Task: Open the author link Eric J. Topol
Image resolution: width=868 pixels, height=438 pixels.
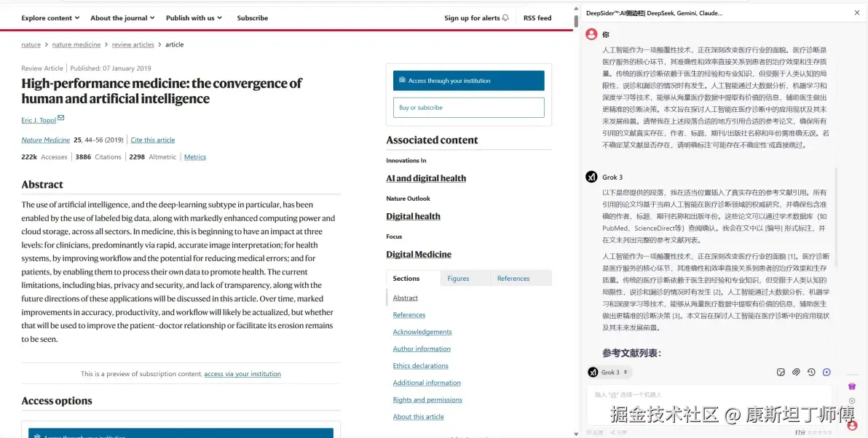Action: click(39, 120)
